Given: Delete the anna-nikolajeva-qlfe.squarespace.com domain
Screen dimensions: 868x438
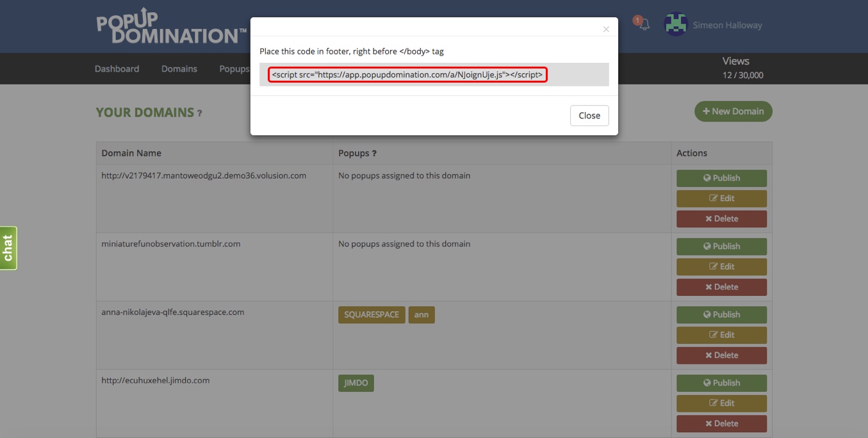Looking at the screenshot, I should click(x=721, y=355).
